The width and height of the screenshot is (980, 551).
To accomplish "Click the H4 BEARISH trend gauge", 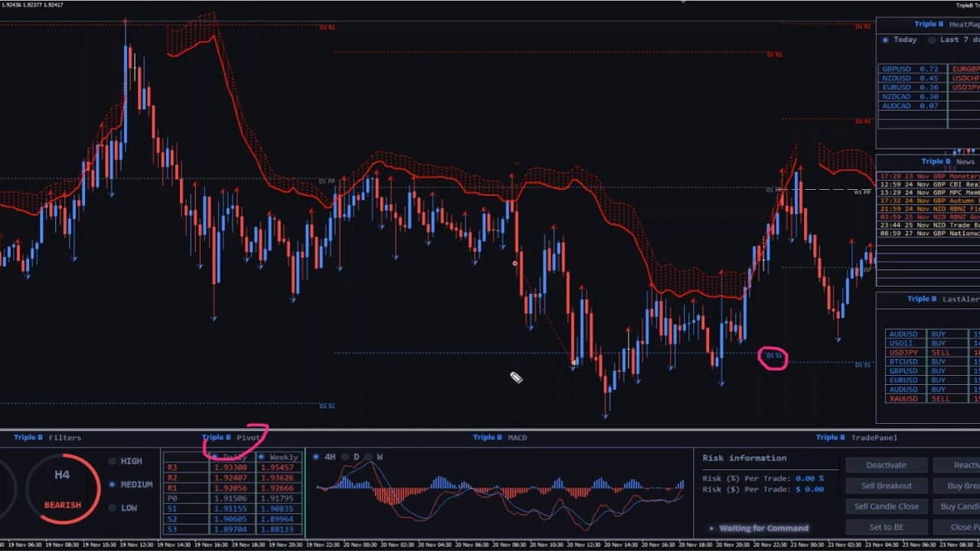I will [62, 490].
